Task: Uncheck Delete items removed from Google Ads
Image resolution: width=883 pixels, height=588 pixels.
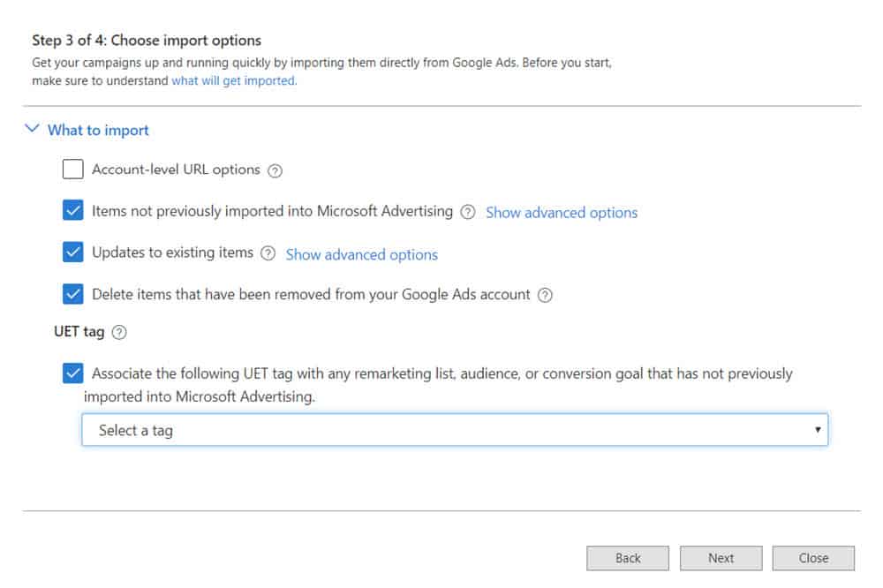Action: click(72, 293)
